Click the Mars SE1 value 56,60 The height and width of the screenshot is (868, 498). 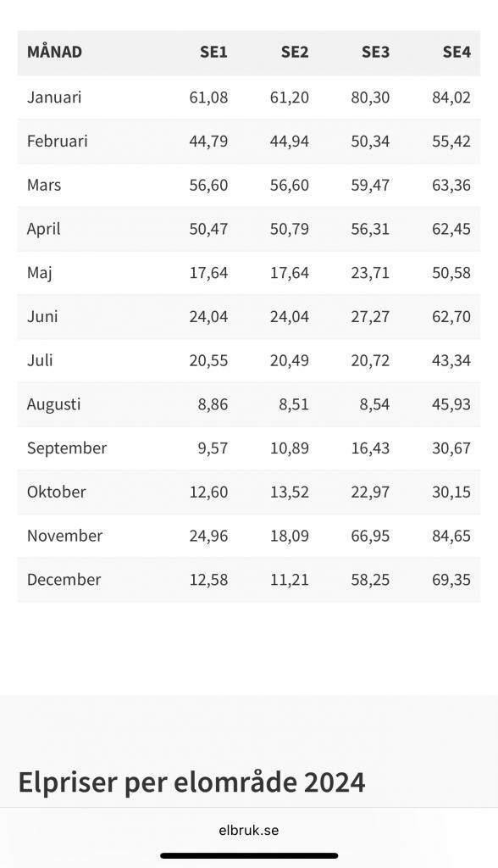(208, 186)
